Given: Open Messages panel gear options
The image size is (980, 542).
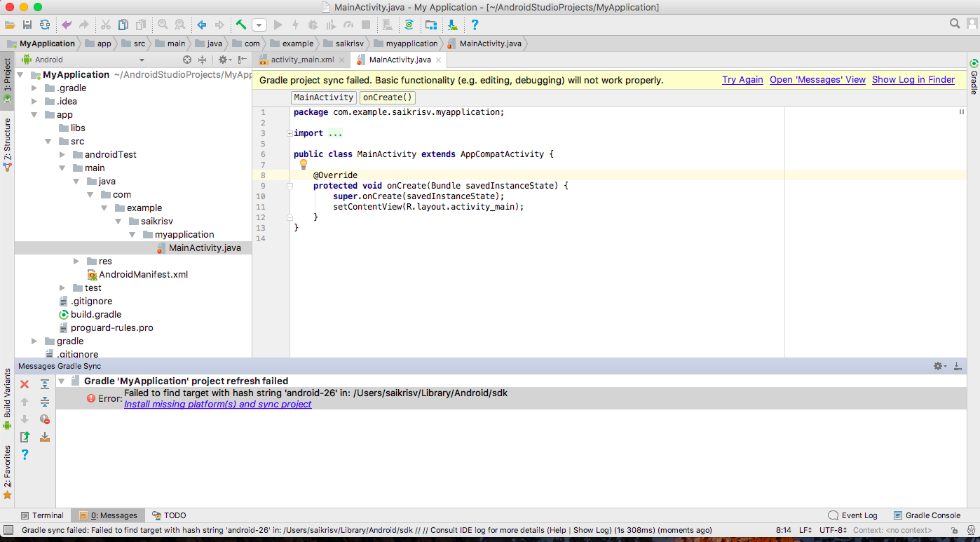Looking at the screenshot, I should [939, 366].
